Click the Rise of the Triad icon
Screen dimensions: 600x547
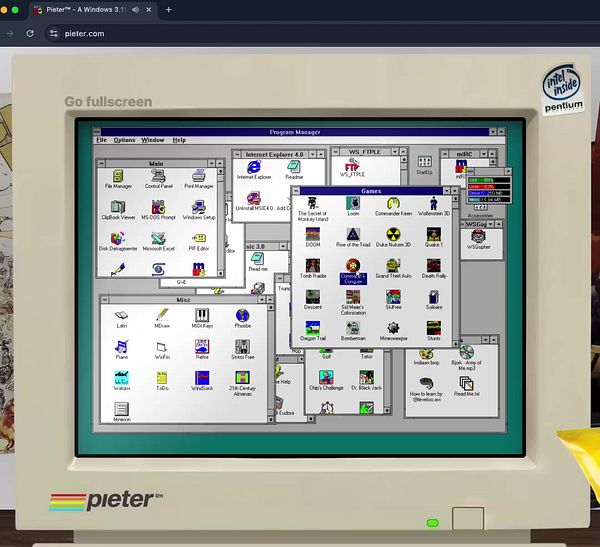[x=353, y=238]
